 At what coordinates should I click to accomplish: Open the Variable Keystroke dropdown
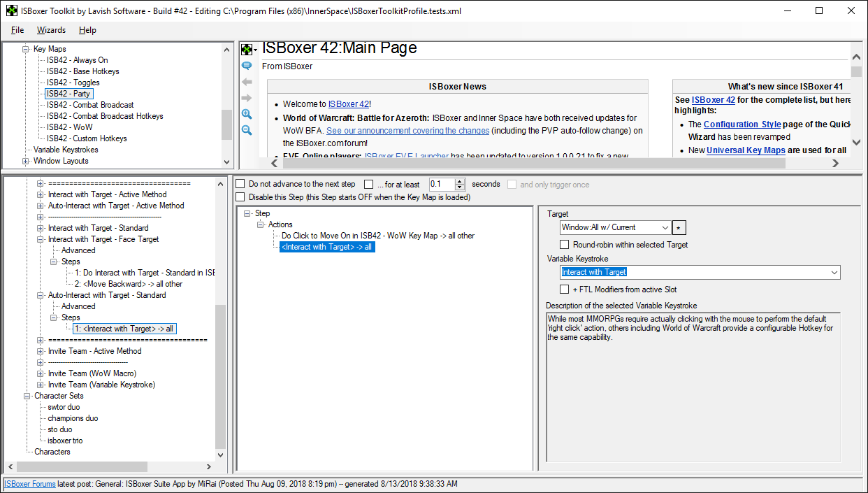pyautogui.click(x=834, y=272)
